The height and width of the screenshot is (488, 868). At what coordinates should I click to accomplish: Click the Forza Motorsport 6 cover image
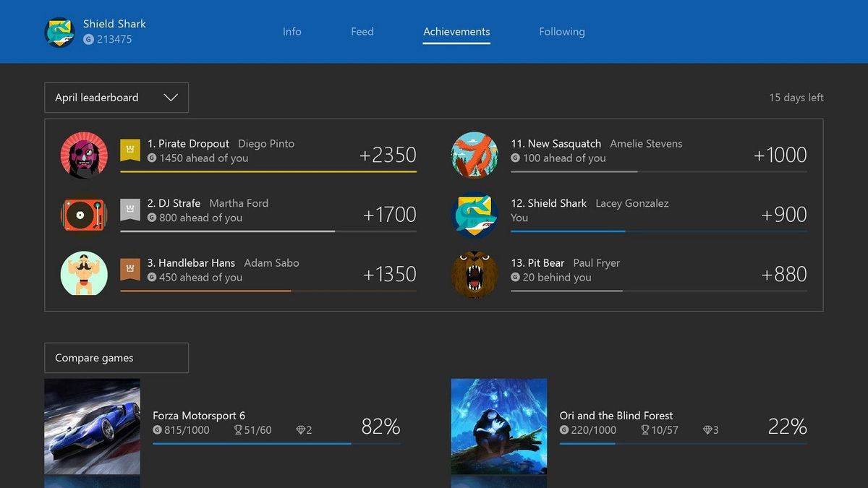click(92, 427)
